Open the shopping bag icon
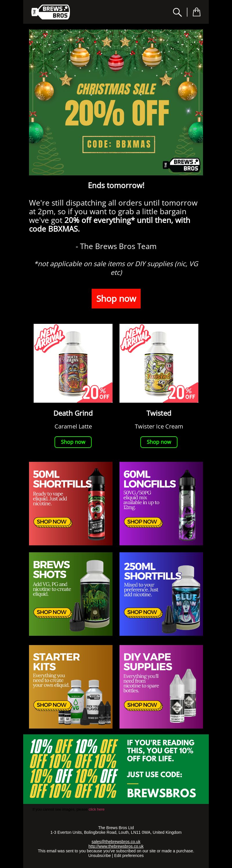Screen dimensions: 232x868 [197, 12]
